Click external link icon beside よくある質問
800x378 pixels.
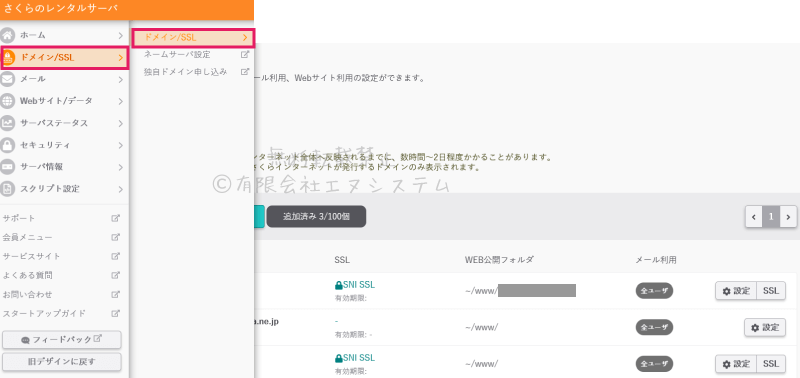pyautogui.click(x=116, y=275)
